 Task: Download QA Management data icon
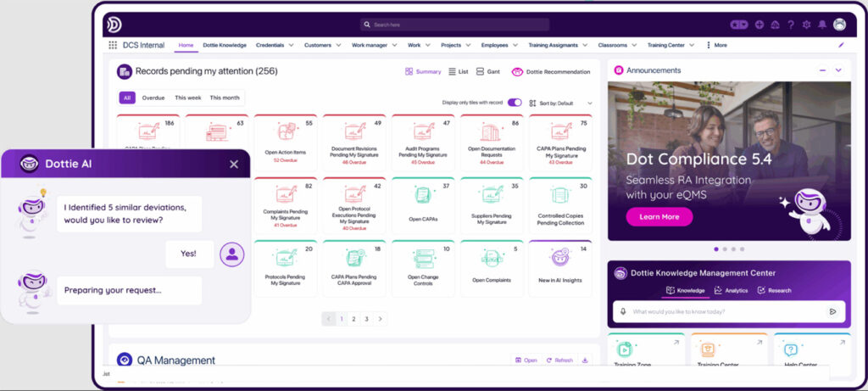(x=585, y=360)
